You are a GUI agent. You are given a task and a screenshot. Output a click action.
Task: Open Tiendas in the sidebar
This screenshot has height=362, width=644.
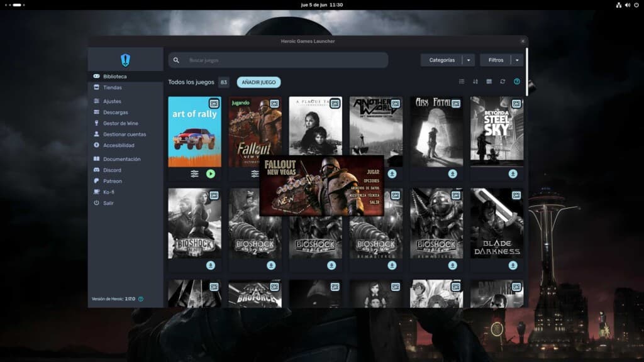(125, 87)
